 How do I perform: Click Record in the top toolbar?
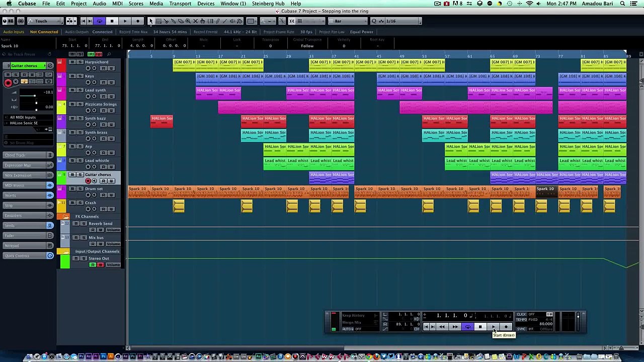point(138,21)
